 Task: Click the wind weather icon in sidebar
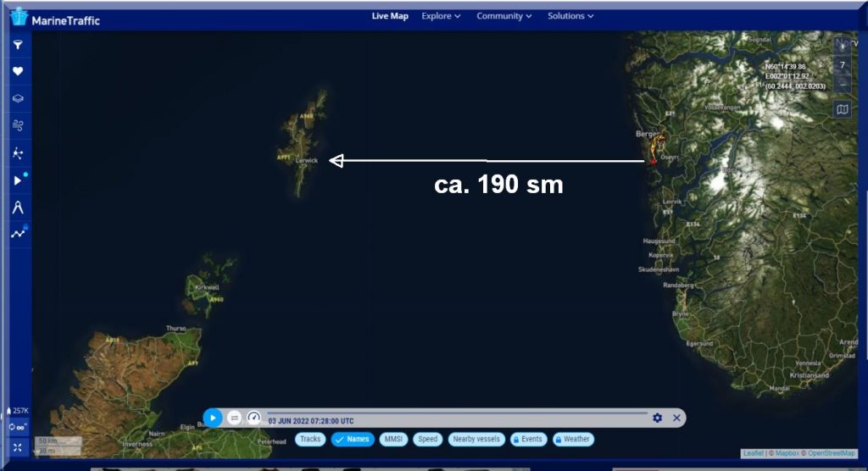click(17, 125)
